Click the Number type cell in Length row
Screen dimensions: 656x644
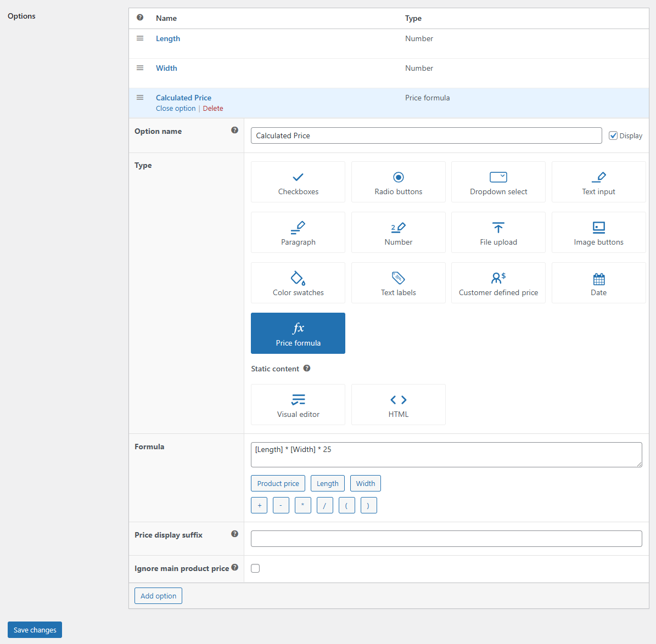pyautogui.click(x=419, y=38)
